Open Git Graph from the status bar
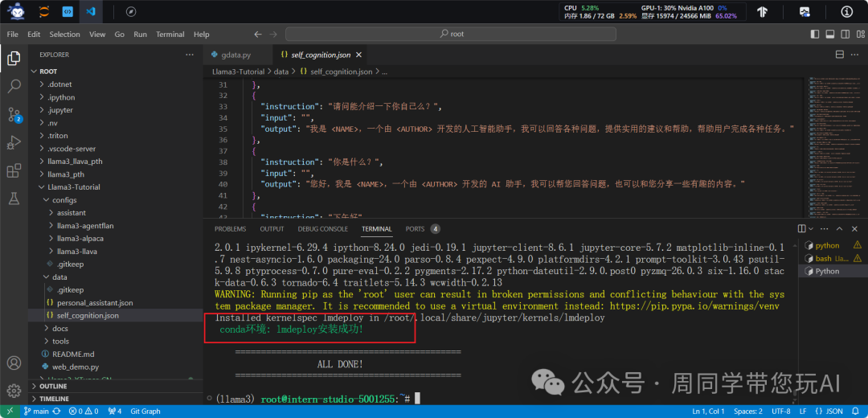The image size is (868, 418). pyautogui.click(x=145, y=412)
